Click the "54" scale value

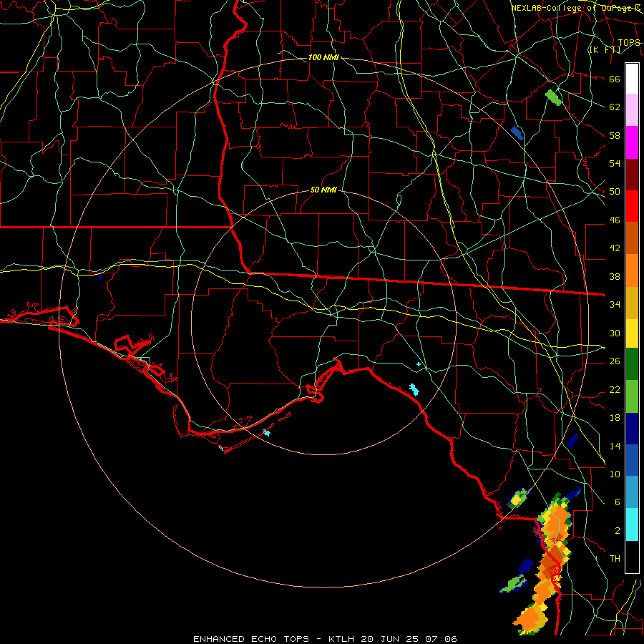(x=615, y=163)
